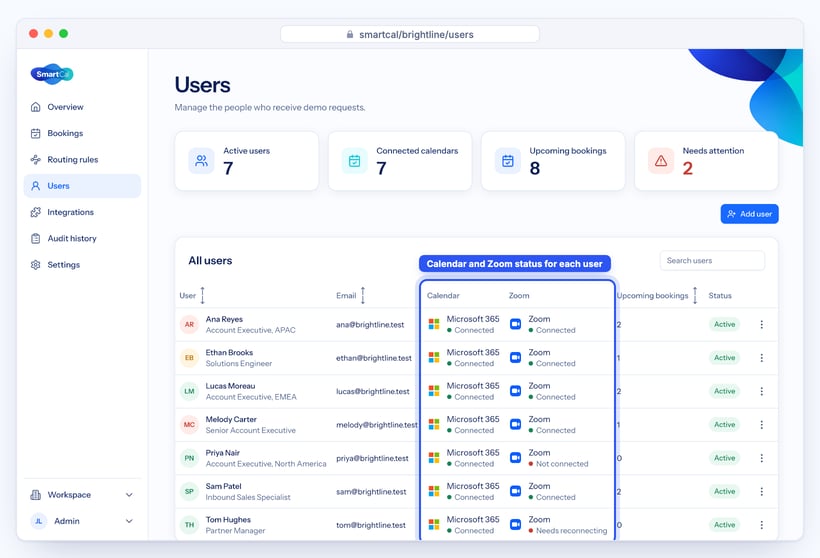Sort by Upcoming bookings column

click(x=695, y=295)
